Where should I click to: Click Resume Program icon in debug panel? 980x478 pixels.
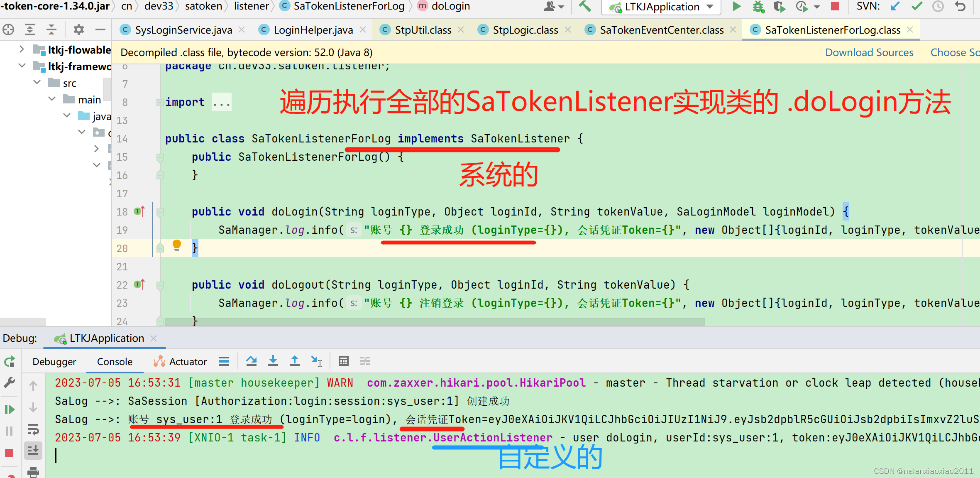coord(9,409)
